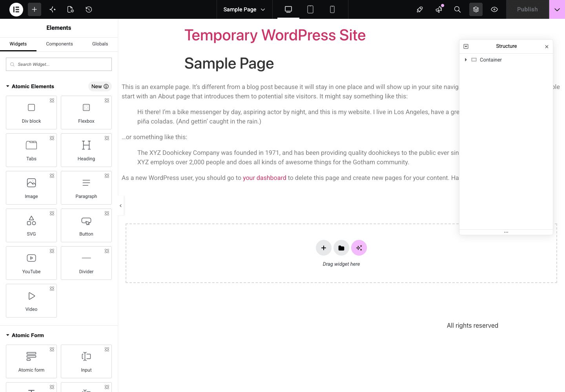Open revision history icon
The height and width of the screenshot is (392, 565).
[x=89, y=9]
